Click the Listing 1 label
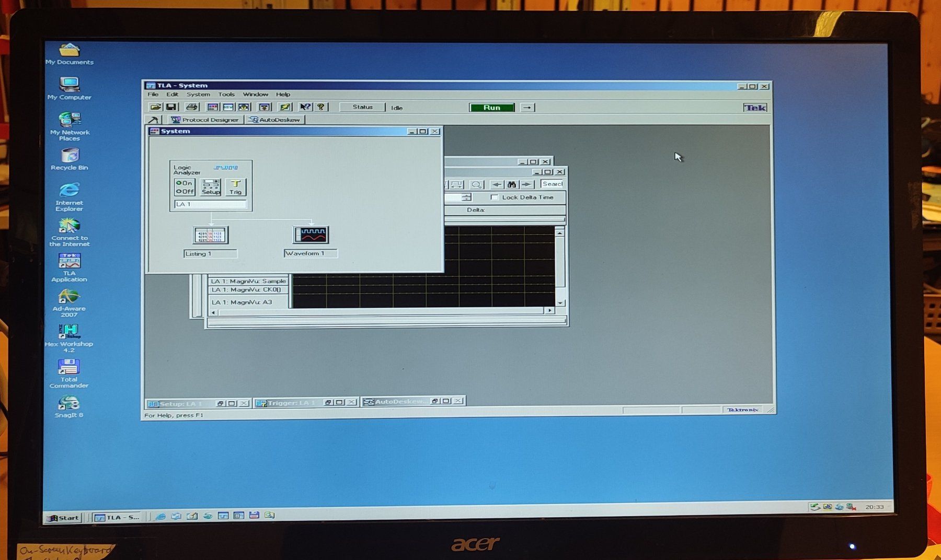Viewport: 941px width, 560px height. tap(210, 254)
